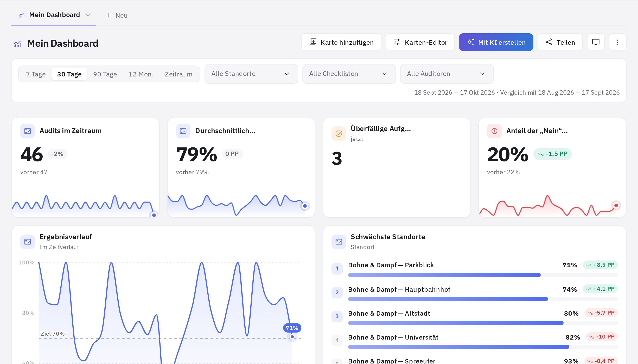638x364 pixels.
Task: Select the 90 Tage time range
Action: point(105,74)
